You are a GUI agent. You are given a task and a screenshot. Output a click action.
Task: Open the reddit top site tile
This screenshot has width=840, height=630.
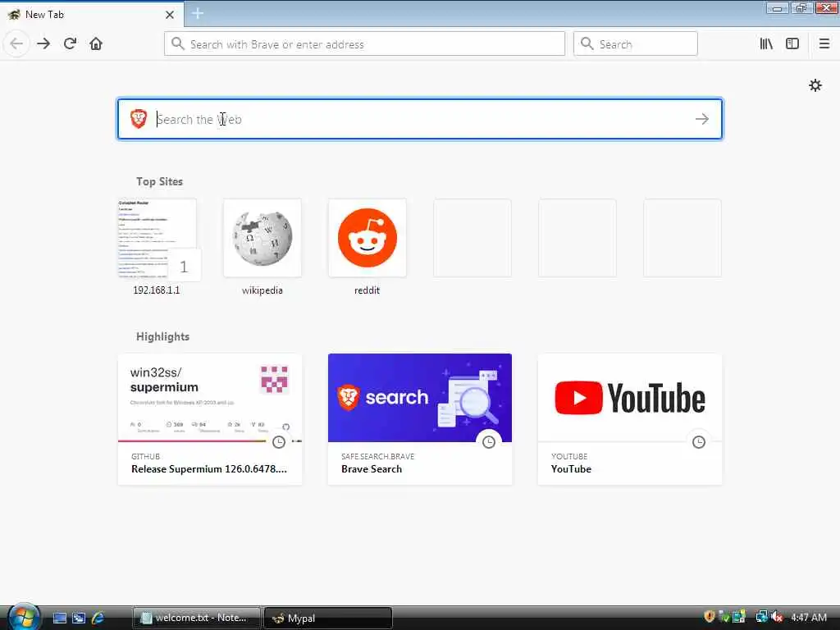pyautogui.click(x=367, y=238)
